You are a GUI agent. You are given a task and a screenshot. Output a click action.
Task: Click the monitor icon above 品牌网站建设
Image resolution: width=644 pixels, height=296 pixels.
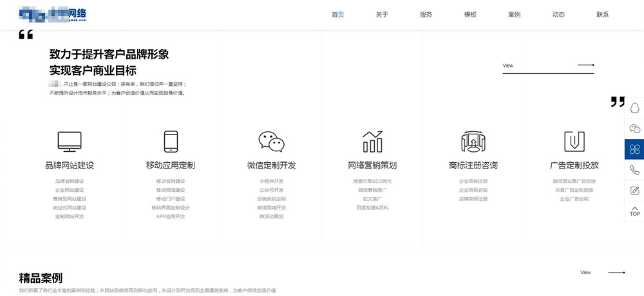coord(70,141)
